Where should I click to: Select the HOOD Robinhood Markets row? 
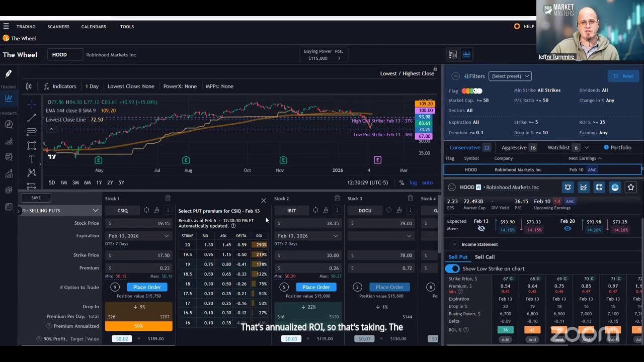pyautogui.click(x=542, y=170)
